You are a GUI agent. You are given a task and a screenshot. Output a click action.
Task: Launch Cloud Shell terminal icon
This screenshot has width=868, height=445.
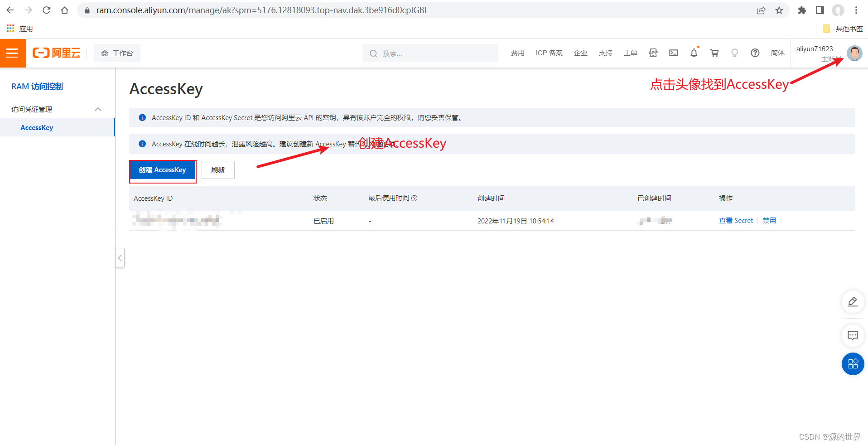[674, 53]
